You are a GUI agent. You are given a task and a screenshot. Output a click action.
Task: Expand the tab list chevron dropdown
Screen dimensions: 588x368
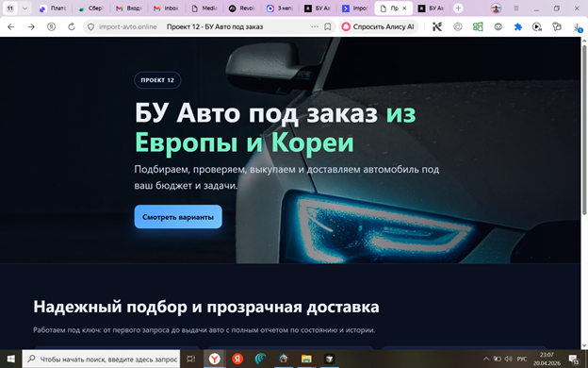pyautogui.click(x=24, y=8)
